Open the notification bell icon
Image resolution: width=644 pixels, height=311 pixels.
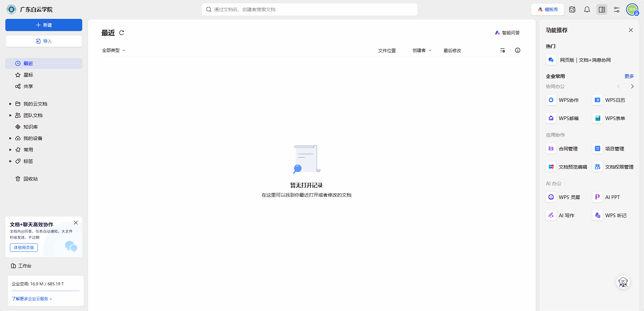pyautogui.click(x=587, y=9)
